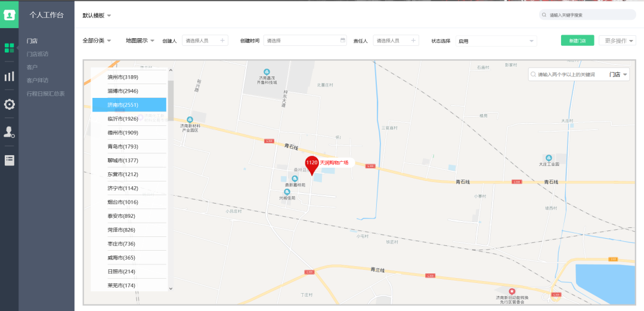Select 客户拜访 in the side menu
This screenshot has height=311, width=644.
pos(38,80)
